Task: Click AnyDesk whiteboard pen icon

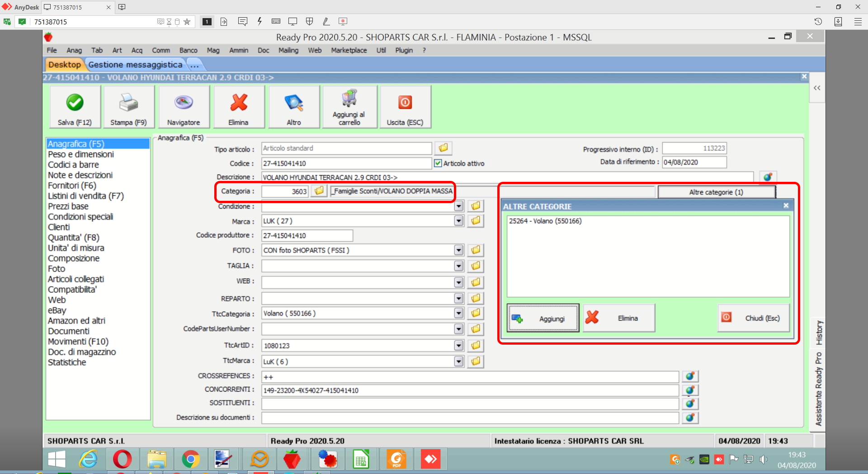Action: coord(326,21)
